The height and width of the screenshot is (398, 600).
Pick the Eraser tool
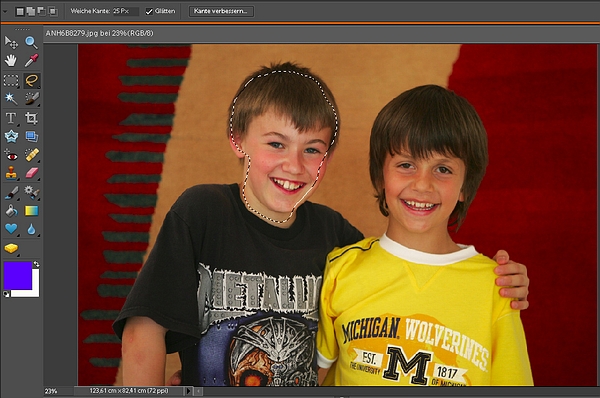click(31, 173)
